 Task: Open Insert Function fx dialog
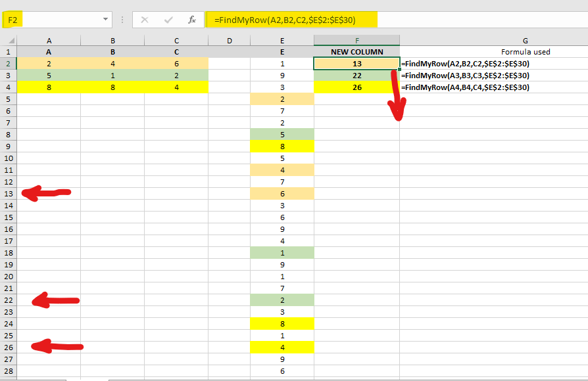point(192,20)
